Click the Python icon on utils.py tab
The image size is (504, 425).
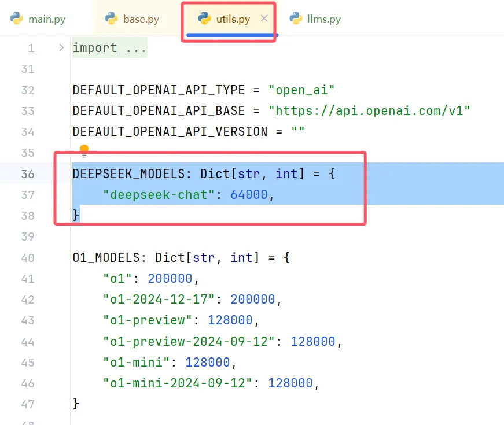[x=204, y=19]
